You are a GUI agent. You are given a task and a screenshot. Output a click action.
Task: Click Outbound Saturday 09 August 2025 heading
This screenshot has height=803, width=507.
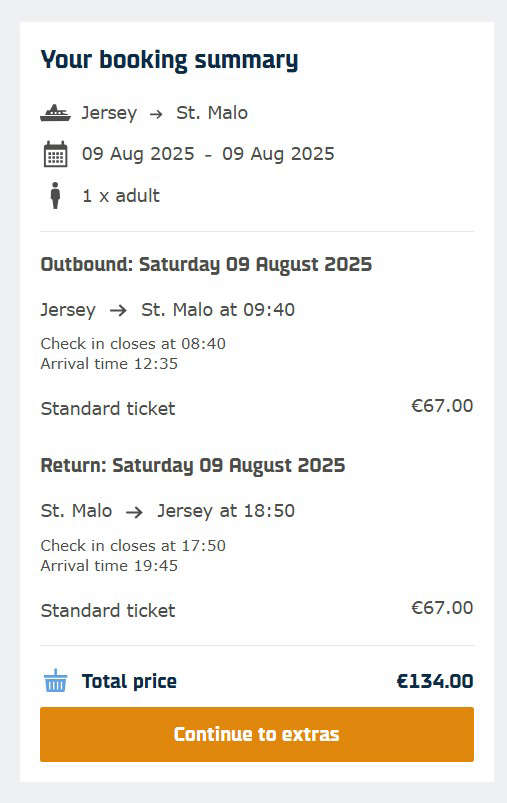[x=206, y=265]
